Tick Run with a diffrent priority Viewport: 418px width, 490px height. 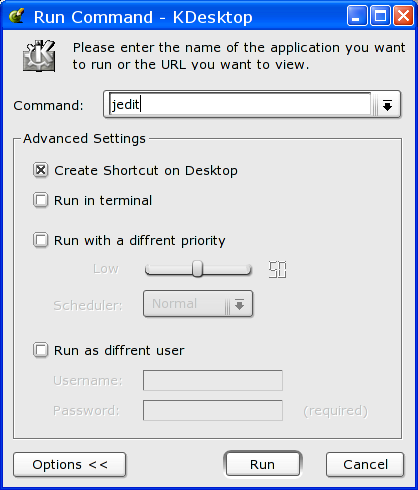[41, 240]
